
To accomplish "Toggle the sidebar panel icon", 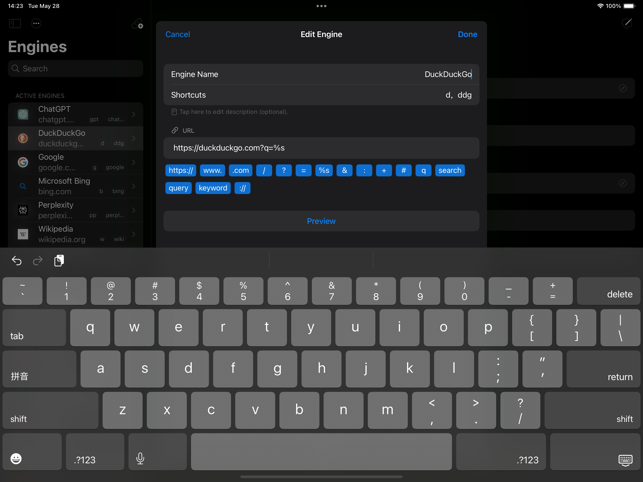I will coord(15,23).
